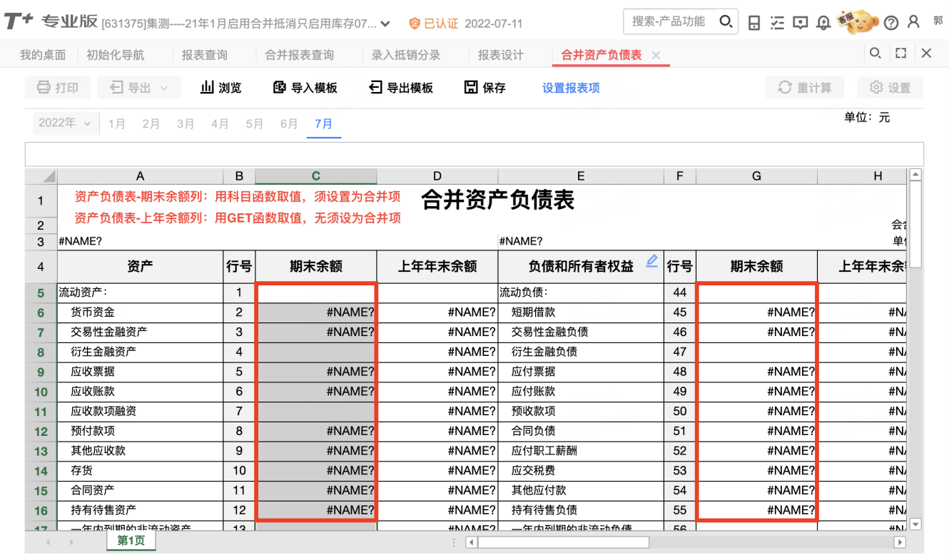Click 导入模板 import template
This screenshot has height=560, width=949.
pos(305,88)
